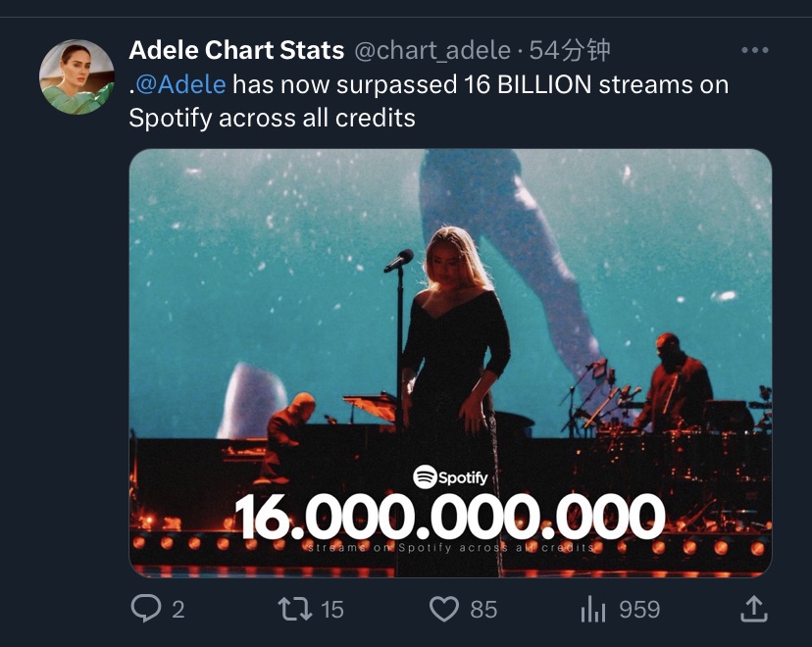This screenshot has height=647, width=812.
Task: Open the reply speech bubble icon
Action: tap(145, 609)
